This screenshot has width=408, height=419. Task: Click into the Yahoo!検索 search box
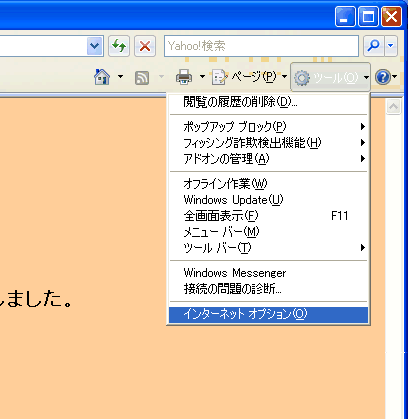point(261,46)
